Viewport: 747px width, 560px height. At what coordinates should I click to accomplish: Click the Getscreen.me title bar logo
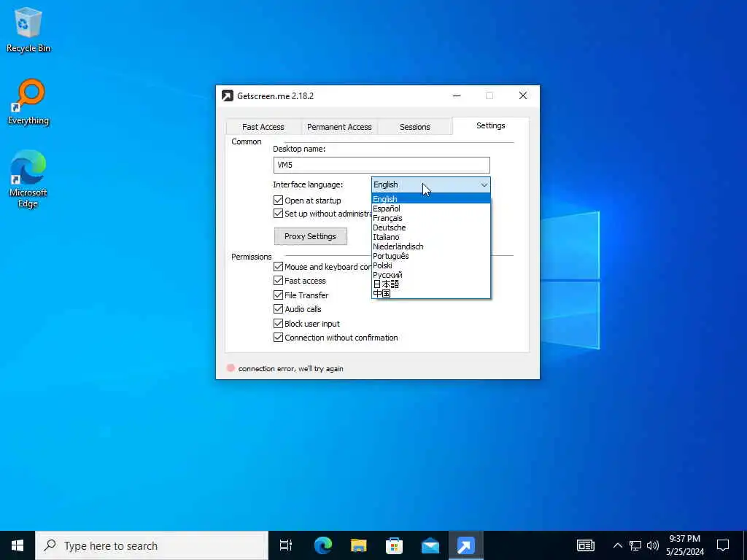tap(228, 96)
